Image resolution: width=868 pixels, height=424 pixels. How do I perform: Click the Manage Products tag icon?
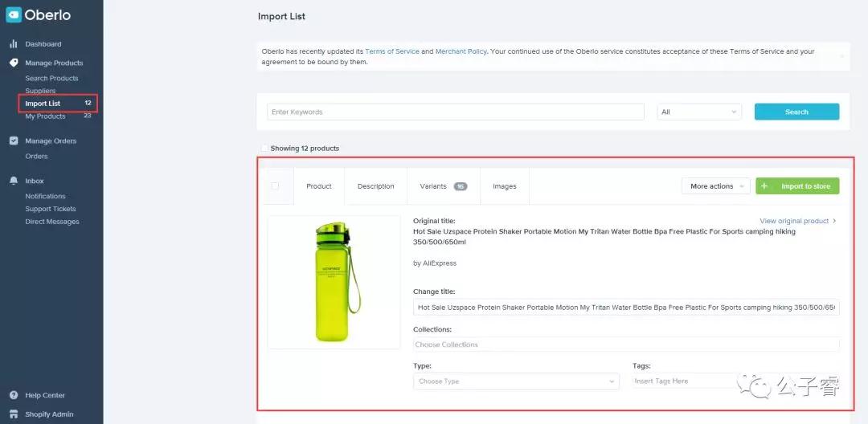point(14,63)
